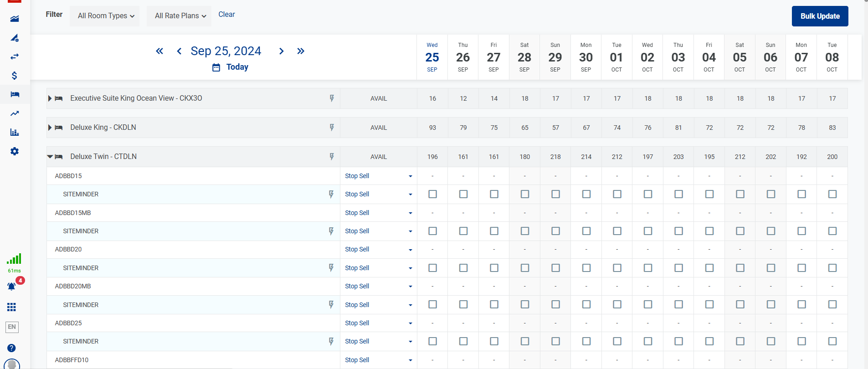Tick Tue 08 Oct box for ADBBD20 SITEMINDER

pyautogui.click(x=832, y=268)
